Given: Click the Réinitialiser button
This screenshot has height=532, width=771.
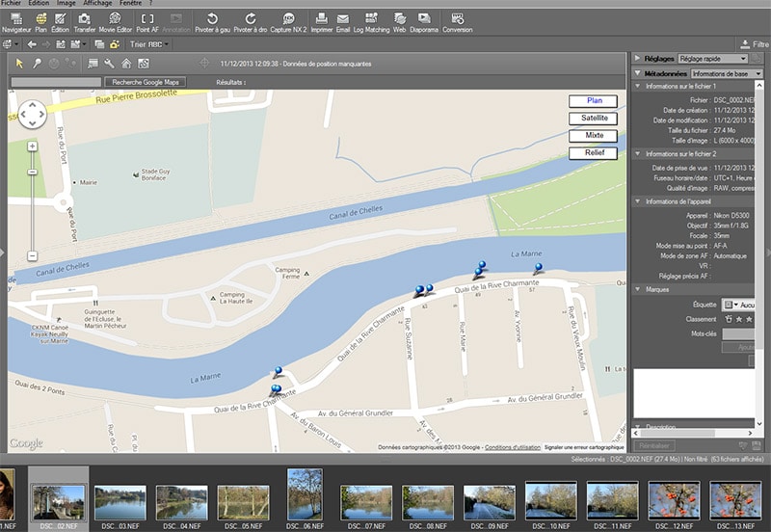Looking at the screenshot, I should [x=654, y=446].
